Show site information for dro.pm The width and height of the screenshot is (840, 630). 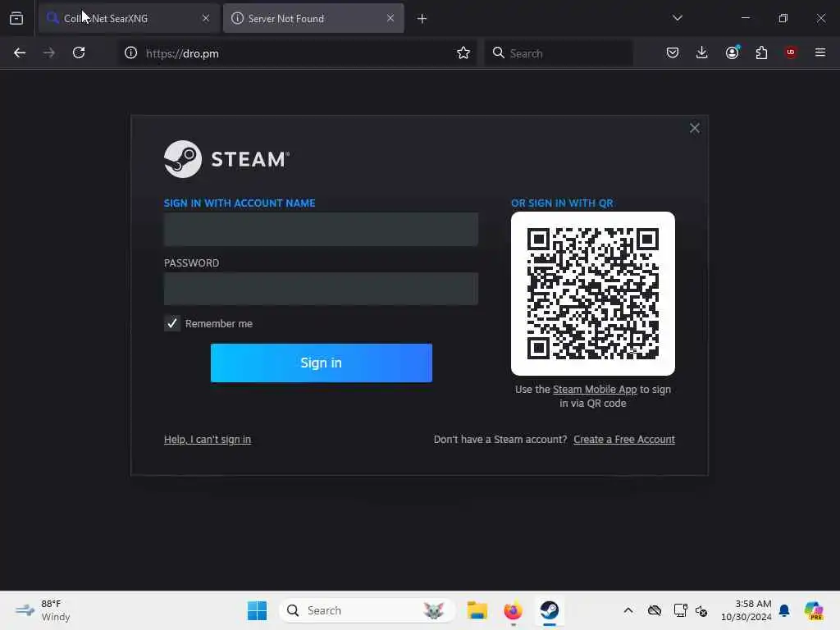[x=130, y=53]
